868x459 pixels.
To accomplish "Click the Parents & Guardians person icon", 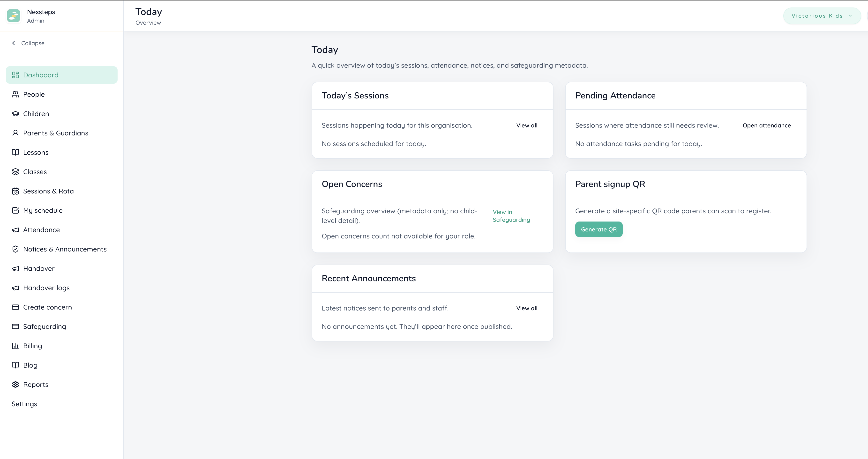I will click(15, 133).
